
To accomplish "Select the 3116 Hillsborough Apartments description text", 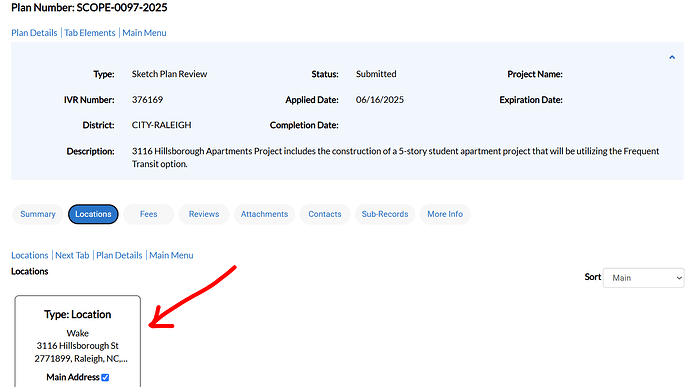I will (396, 158).
